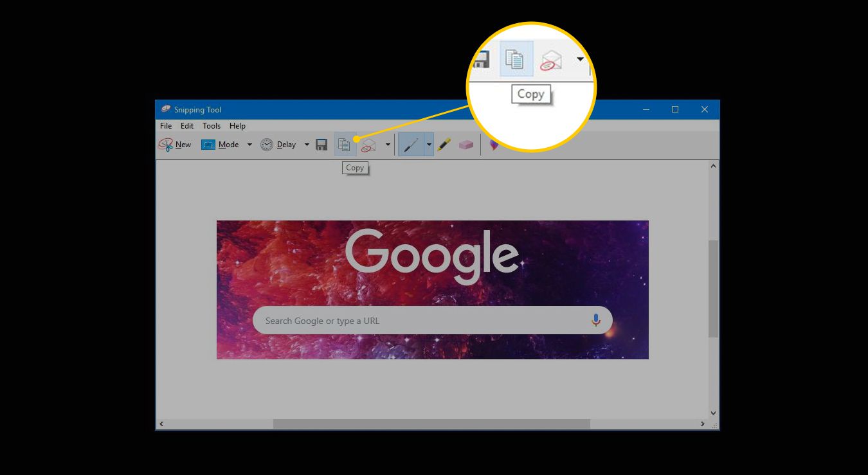868x475 pixels.
Task: Select the Pen tool
Action: tap(410, 145)
